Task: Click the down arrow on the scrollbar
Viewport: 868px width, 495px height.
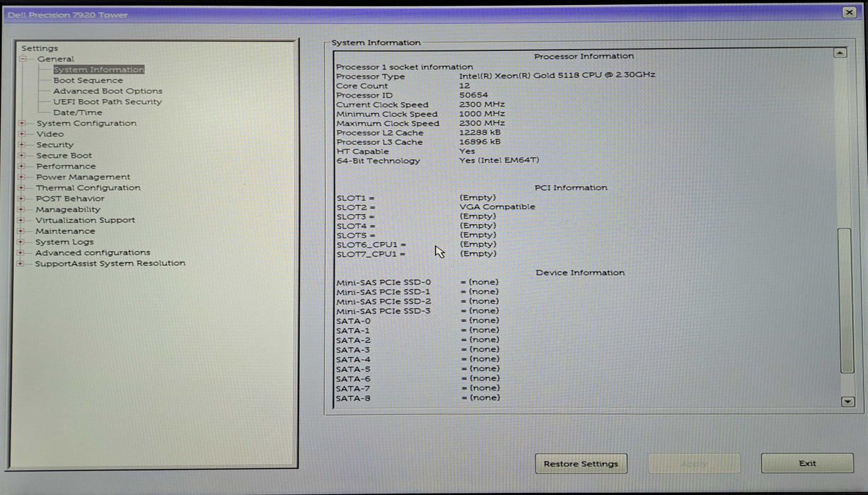Action: click(x=847, y=401)
